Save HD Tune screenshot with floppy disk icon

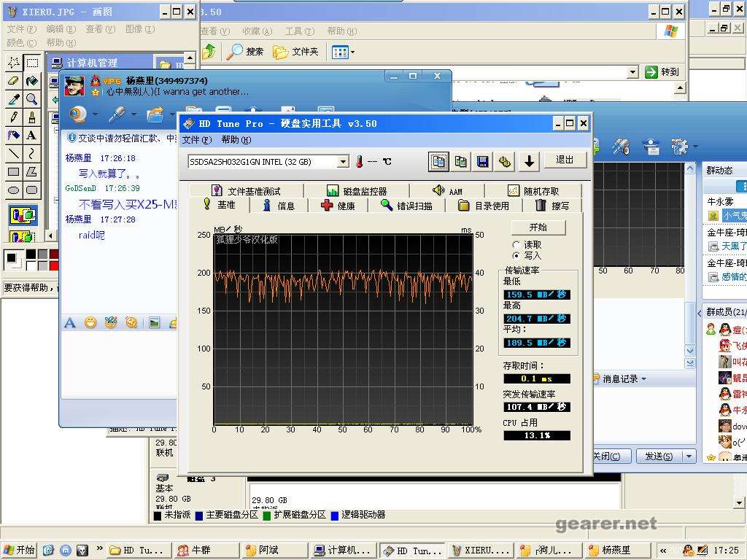(x=482, y=162)
